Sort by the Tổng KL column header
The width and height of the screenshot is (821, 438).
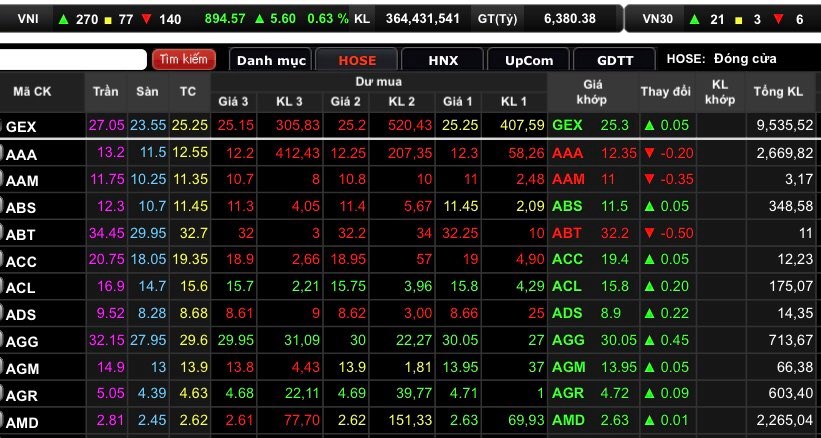[780, 92]
